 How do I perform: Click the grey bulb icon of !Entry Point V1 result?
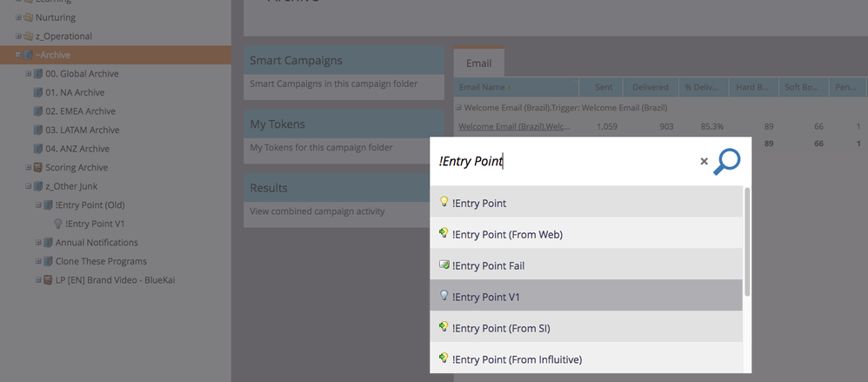click(x=444, y=296)
